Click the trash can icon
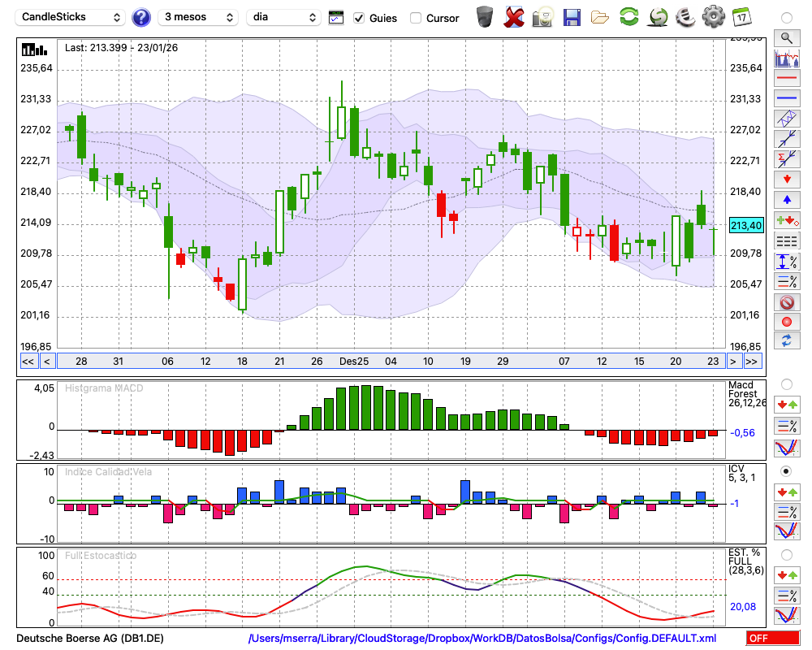812x650 pixels. coord(485,17)
